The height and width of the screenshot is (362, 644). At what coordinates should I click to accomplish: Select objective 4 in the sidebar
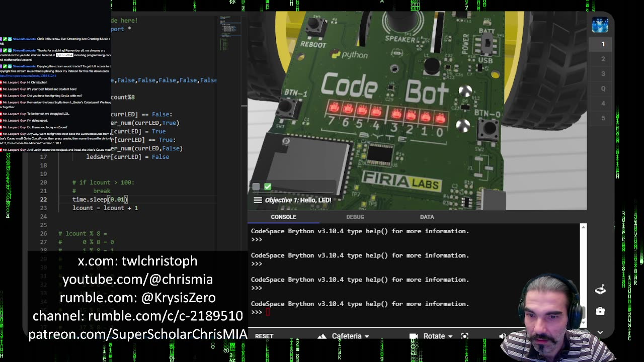(603, 104)
